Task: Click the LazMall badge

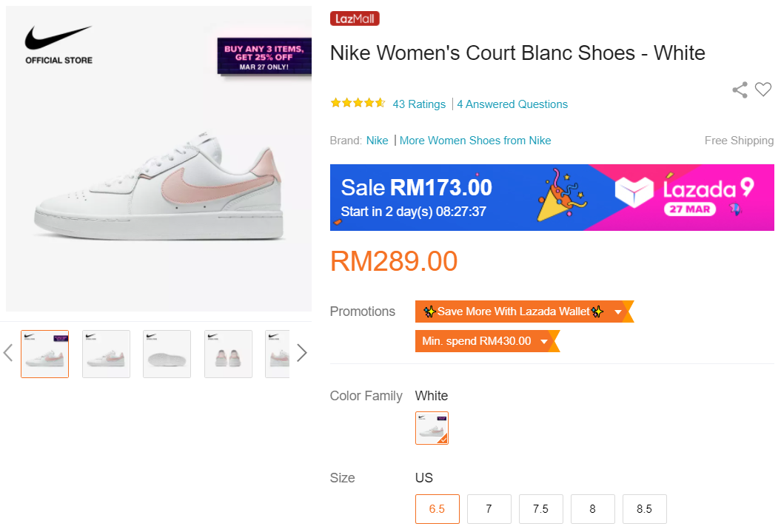Action: tap(355, 19)
